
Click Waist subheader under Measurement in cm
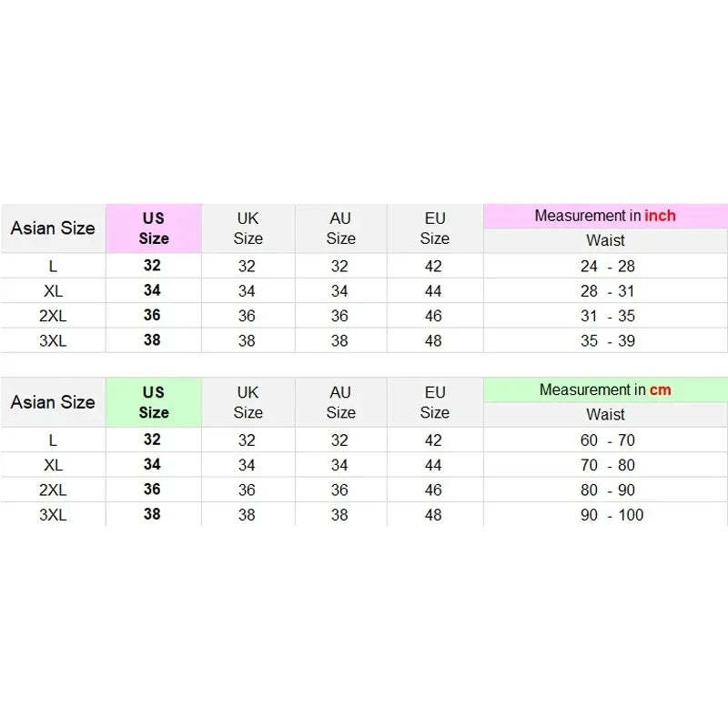(605, 415)
